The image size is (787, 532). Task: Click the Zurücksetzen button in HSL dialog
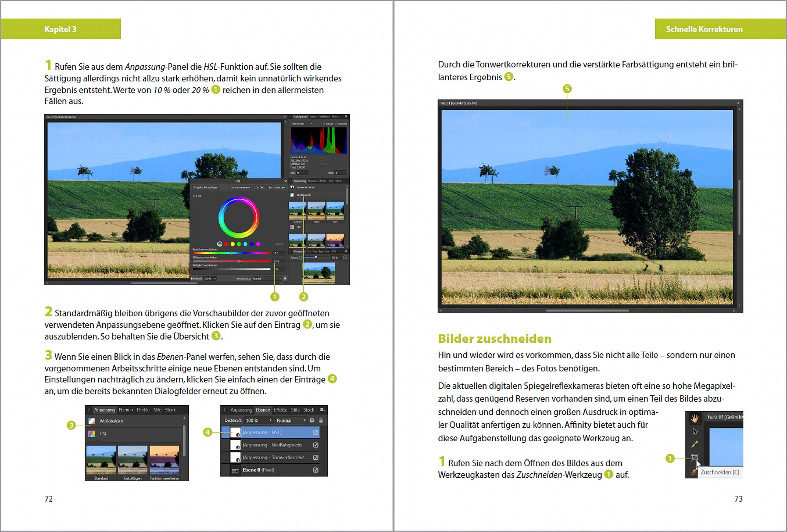point(277,187)
